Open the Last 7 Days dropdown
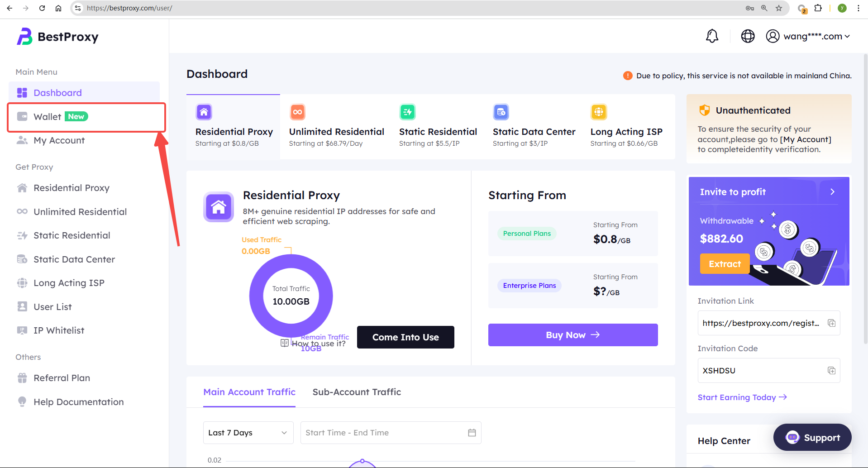The image size is (868, 468). 248,433
